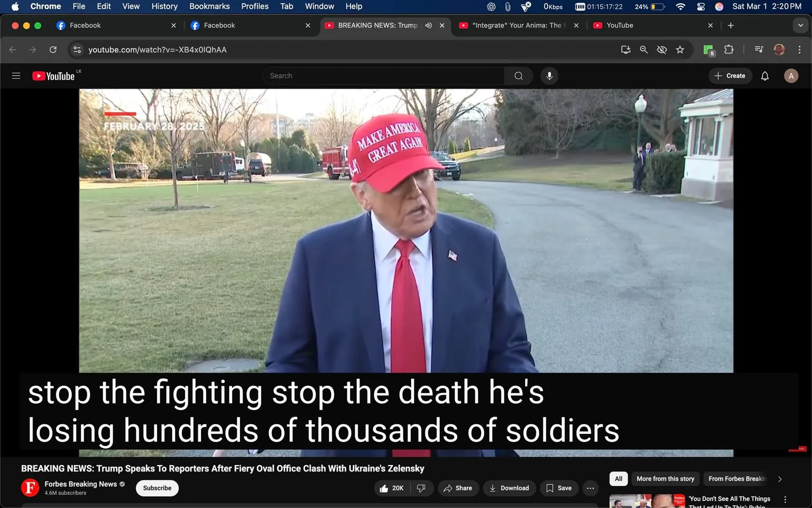Screen dimensions: 812x508
Task: Open YouTube voice search microphone
Action: (549, 76)
